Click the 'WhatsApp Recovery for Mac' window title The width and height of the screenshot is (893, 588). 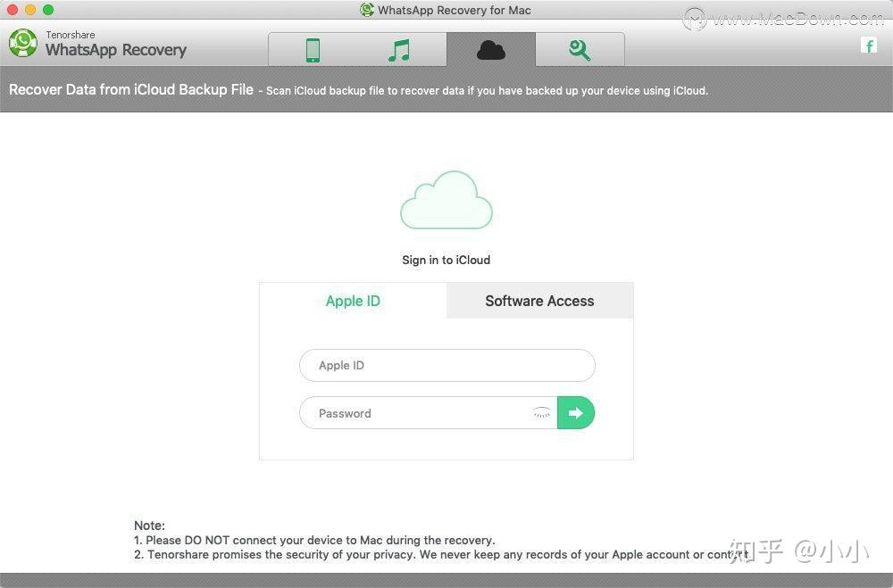(455, 10)
